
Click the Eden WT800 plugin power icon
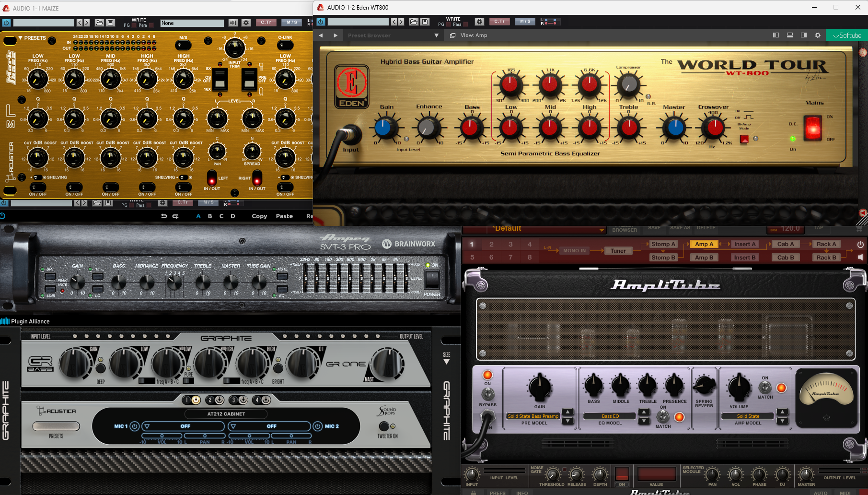coord(321,22)
